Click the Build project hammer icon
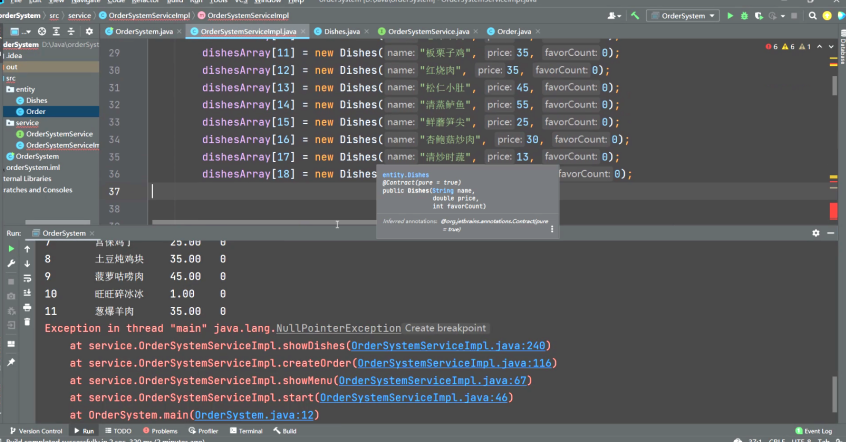846x442 pixels. pos(633,16)
